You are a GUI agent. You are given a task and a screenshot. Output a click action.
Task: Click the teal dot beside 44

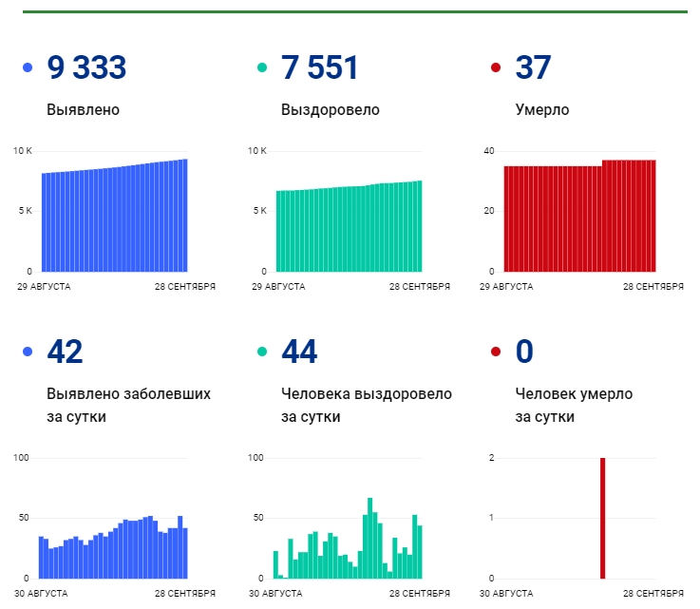pos(262,352)
